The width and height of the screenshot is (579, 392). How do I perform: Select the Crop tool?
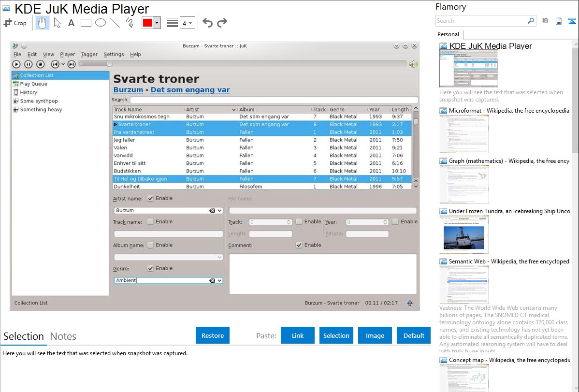click(15, 23)
